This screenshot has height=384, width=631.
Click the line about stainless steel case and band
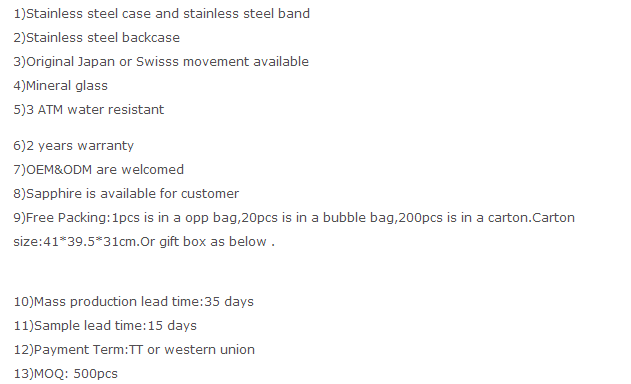click(x=162, y=14)
